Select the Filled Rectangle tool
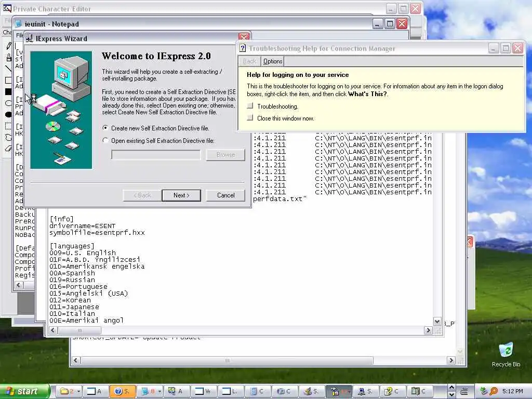The height and width of the screenshot is (399, 532). coord(8,91)
